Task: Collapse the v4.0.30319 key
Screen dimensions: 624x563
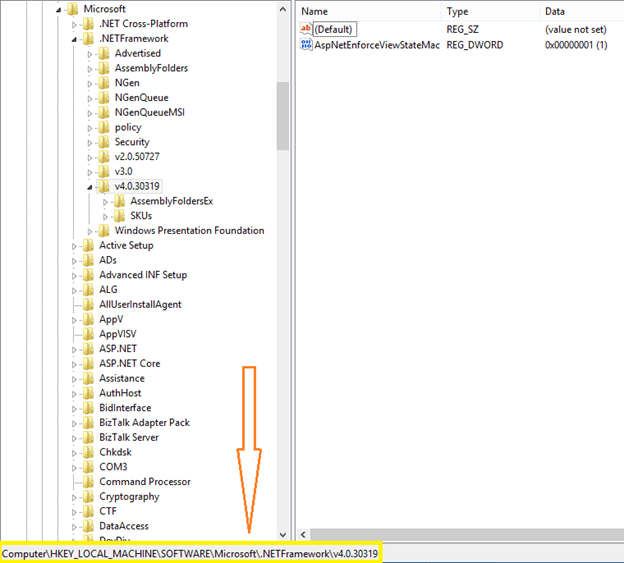Action: click(90, 187)
